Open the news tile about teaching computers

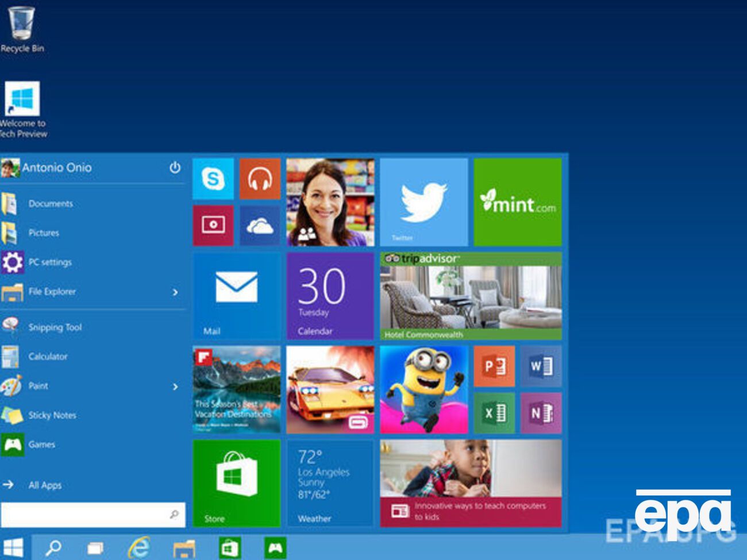(x=471, y=483)
